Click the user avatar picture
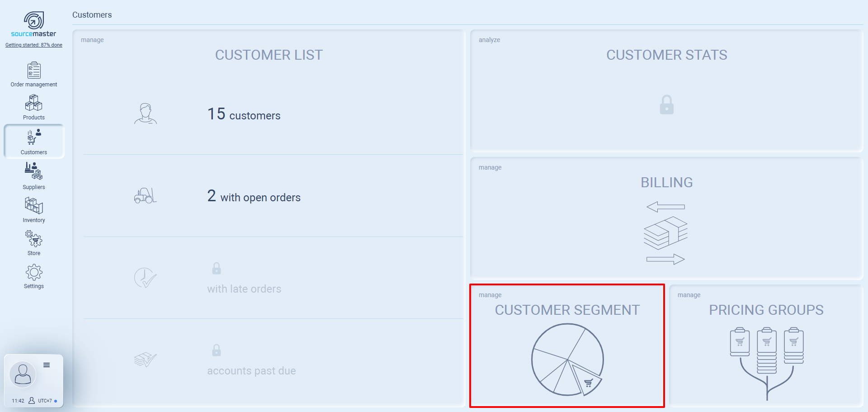Viewport: 868px width, 412px height. pyautogui.click(x=23, y=374)
